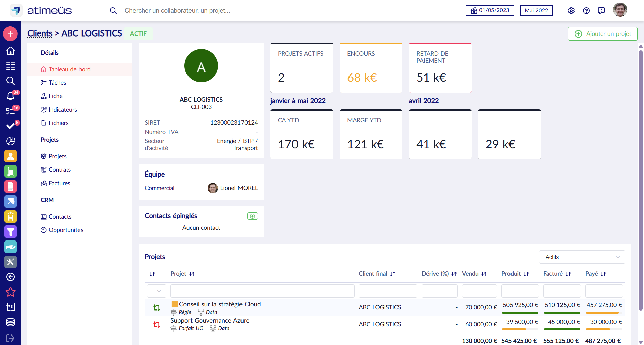Toggle sorting on the Vendu column
The image size is (644, 345).
484,274
